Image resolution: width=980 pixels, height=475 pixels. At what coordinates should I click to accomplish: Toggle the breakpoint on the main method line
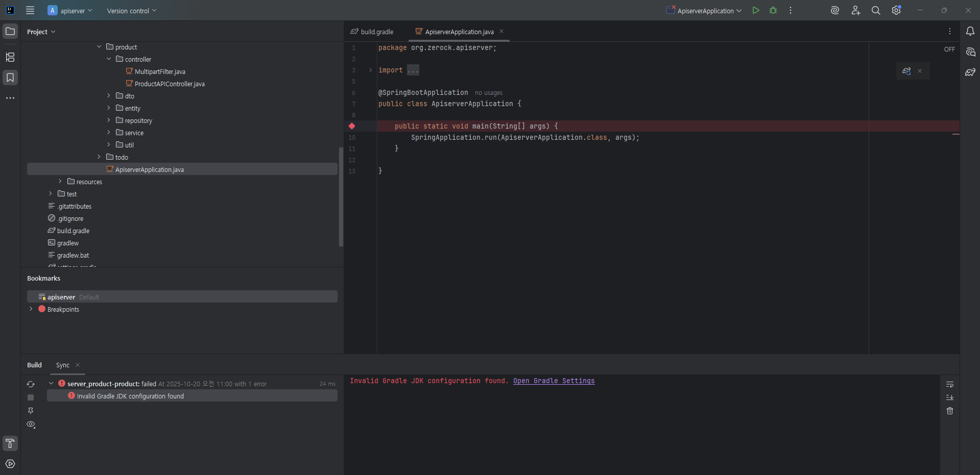click(x=352, y=126)
